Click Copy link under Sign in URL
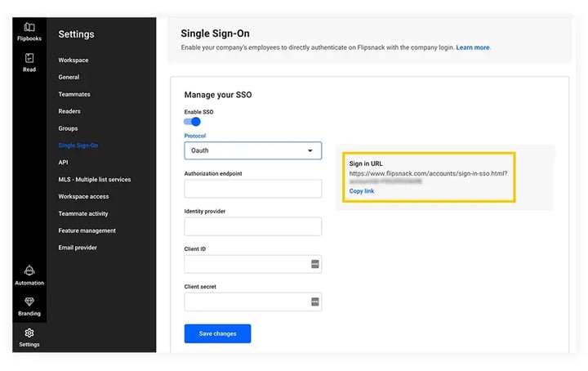The height and width of the screenshot is (371, 588). click(362, 191)
